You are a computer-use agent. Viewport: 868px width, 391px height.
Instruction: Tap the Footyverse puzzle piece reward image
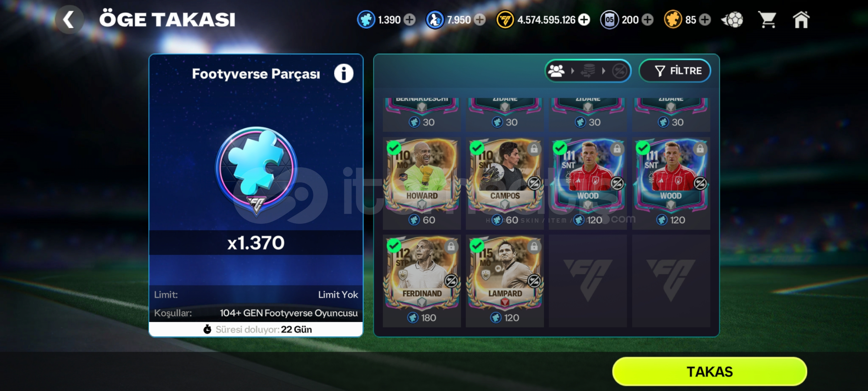(256, 170)
